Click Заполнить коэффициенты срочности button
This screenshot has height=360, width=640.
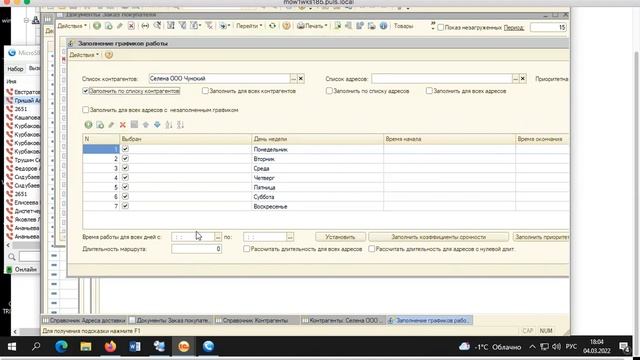coord(438,237)
